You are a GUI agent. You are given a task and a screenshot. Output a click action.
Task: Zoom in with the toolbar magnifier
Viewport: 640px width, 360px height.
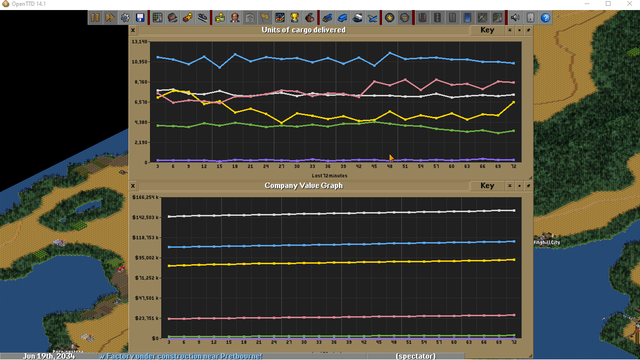pyautogui.click(x=390, y=18)
